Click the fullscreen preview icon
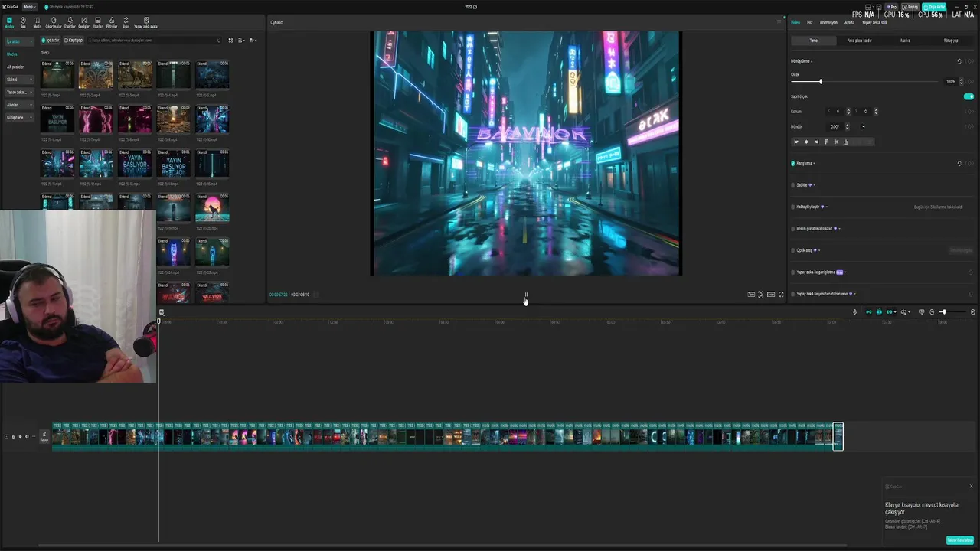The image size is (980, 551). click(x=781, y=295)
